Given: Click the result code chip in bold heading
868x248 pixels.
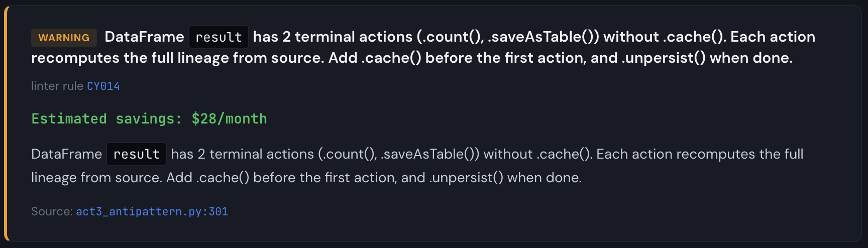Looking at the screenshot, I should [x=219, y=37].
